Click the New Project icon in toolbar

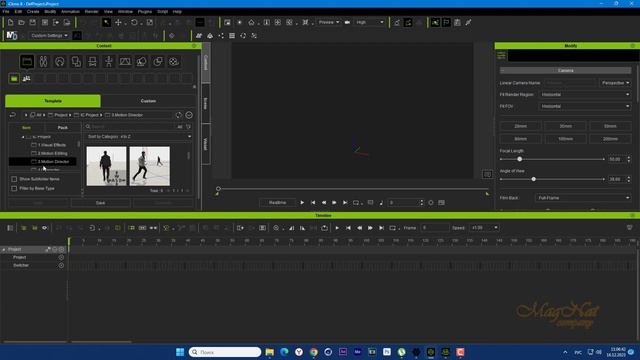click(x=10, y=22)
